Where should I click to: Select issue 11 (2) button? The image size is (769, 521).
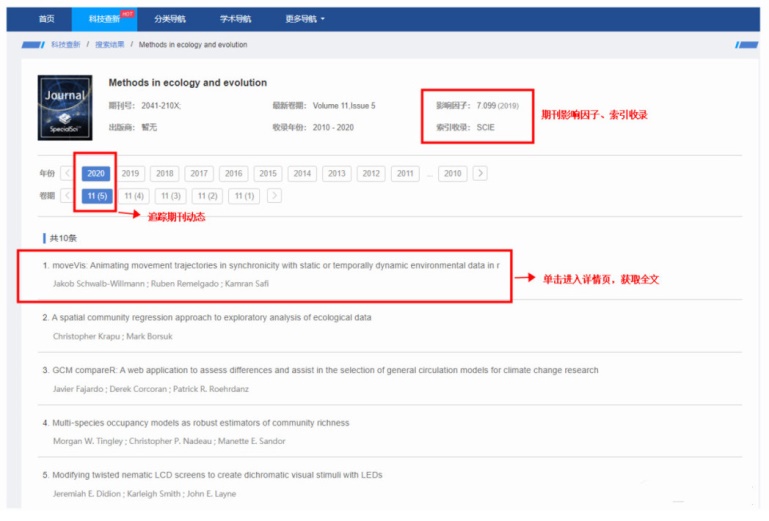[207, 196]
